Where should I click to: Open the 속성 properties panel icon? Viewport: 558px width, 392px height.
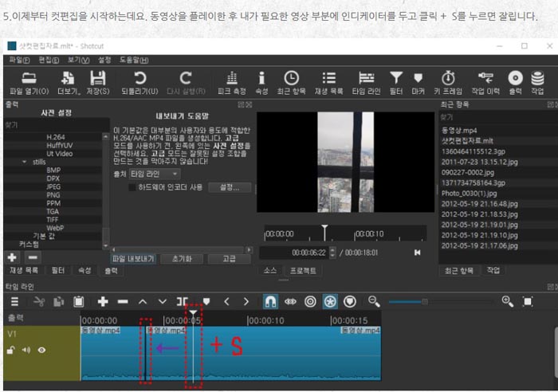point(261,83)
